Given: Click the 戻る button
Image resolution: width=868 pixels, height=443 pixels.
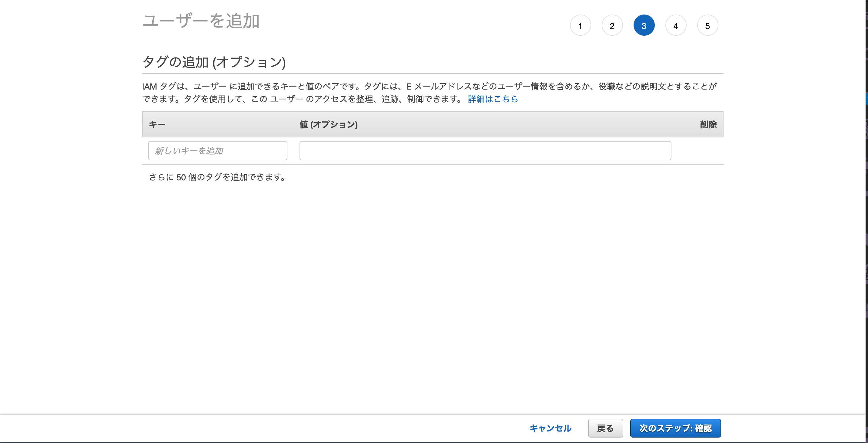Looking at the screenshot, I should click(x=605, y=428).
